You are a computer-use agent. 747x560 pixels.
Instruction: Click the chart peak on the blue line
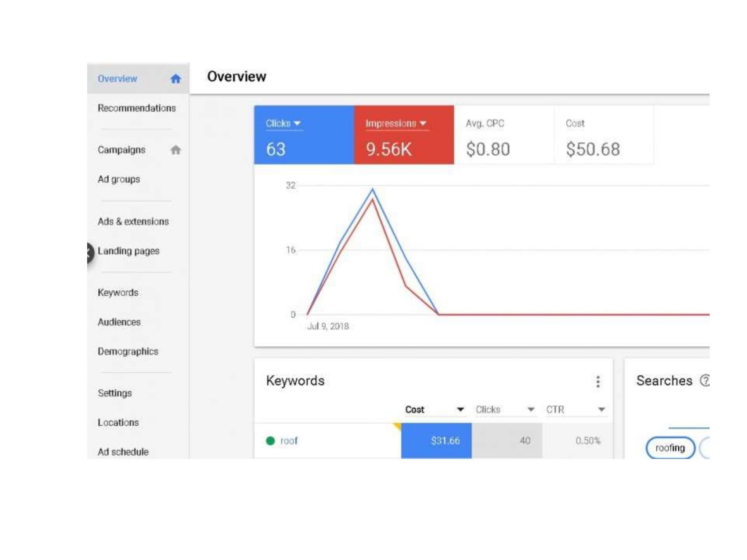[x=373, y=189]
